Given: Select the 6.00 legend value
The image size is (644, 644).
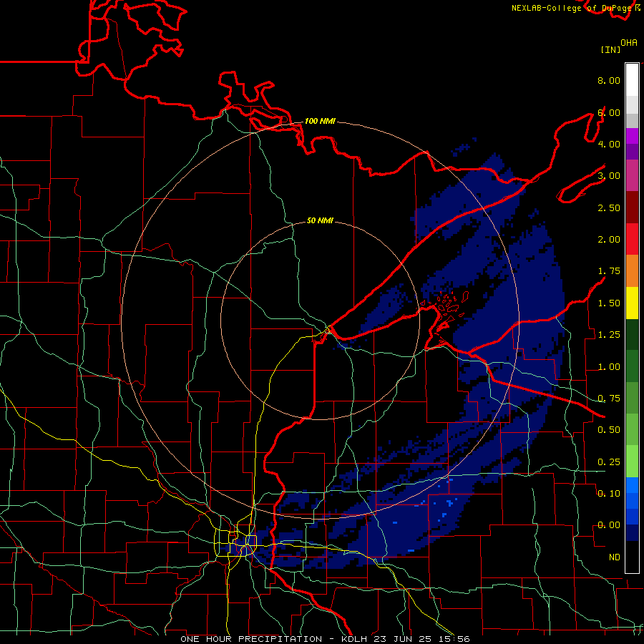Looking at the screenshot, I should coord(609,112).
